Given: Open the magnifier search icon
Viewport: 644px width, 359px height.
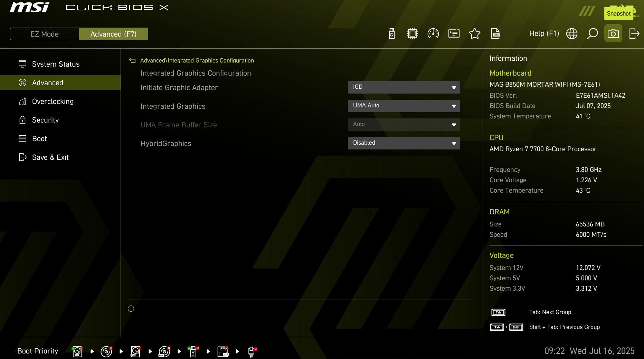Looking at the screenshot, I should 593,33.
